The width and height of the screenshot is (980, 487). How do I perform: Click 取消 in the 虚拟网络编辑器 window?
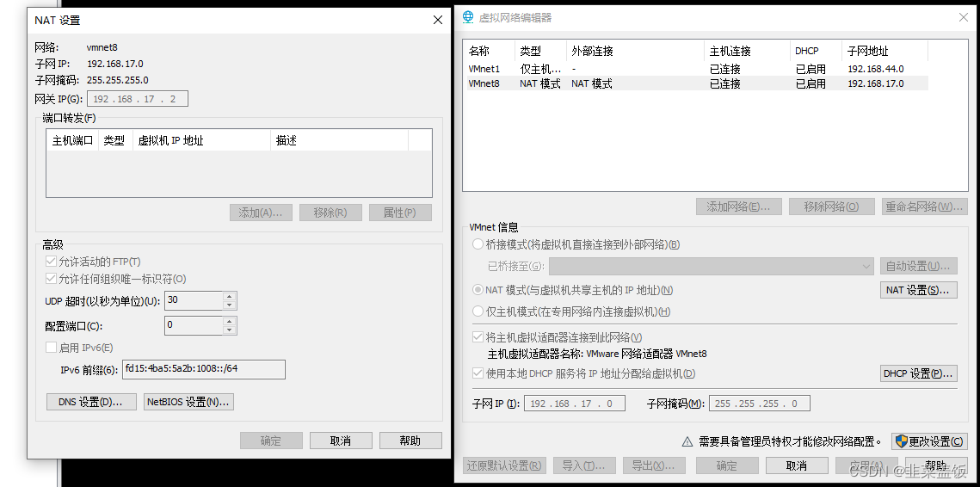[x=797, y=465]
